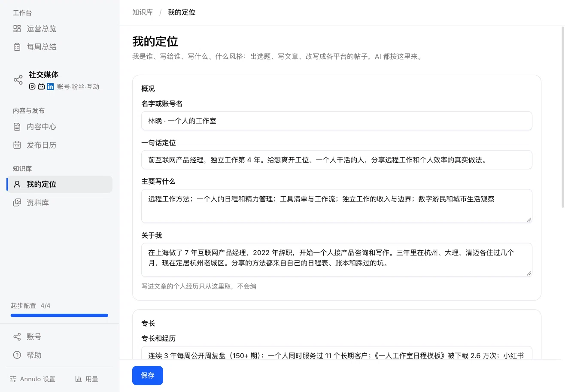Click the Instagram icon under 社交媒体
The image size is (565, 392).
point(32,86)
